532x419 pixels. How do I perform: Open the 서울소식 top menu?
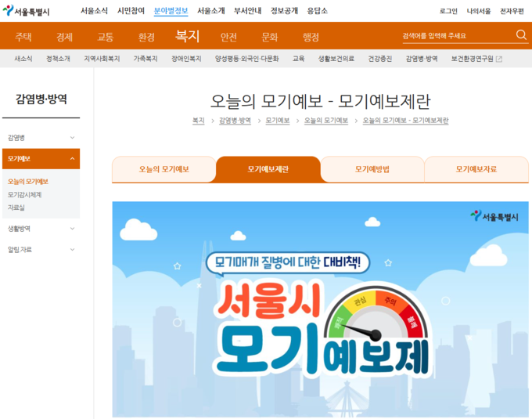pos(94,11)
